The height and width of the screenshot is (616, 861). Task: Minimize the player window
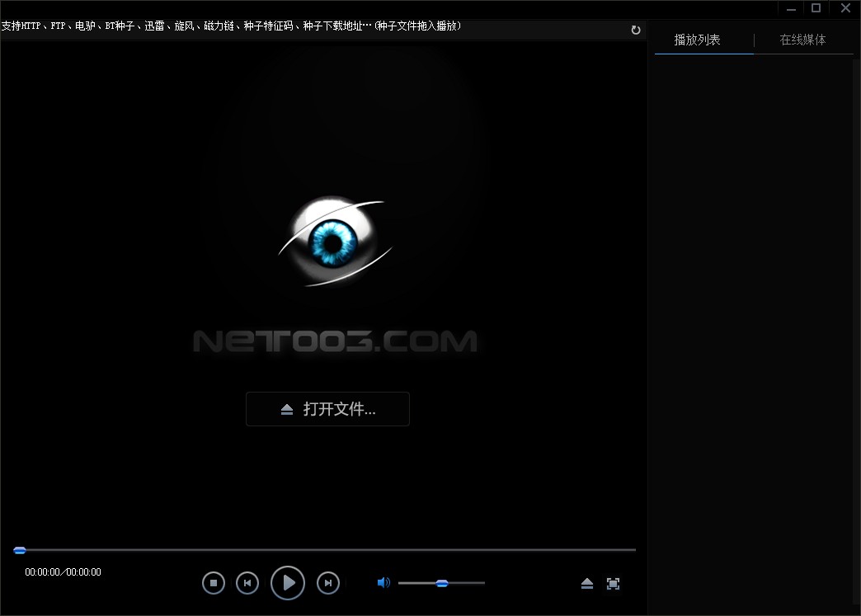pyautogui.click(x=791, y=8)
